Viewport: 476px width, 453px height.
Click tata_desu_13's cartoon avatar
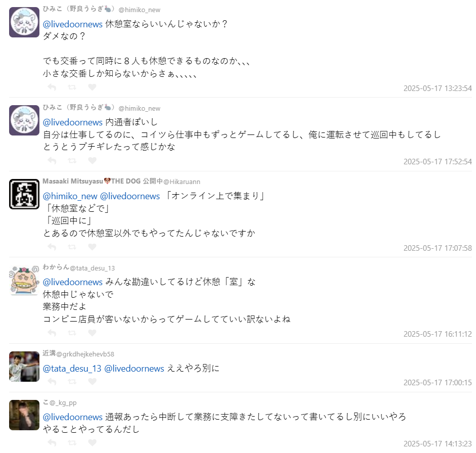tap(24, 280)
